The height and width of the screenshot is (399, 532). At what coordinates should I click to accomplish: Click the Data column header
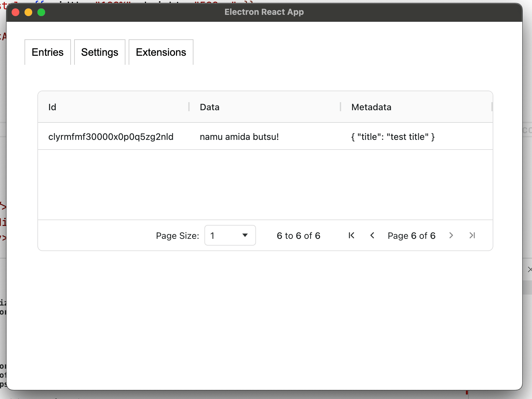210,107
